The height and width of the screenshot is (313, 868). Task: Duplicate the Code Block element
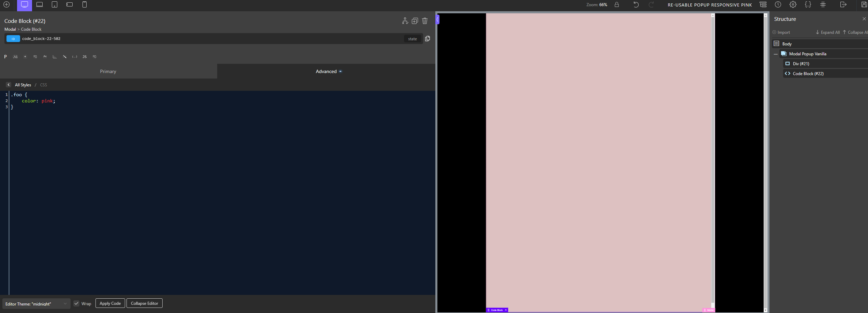[415, 21]
